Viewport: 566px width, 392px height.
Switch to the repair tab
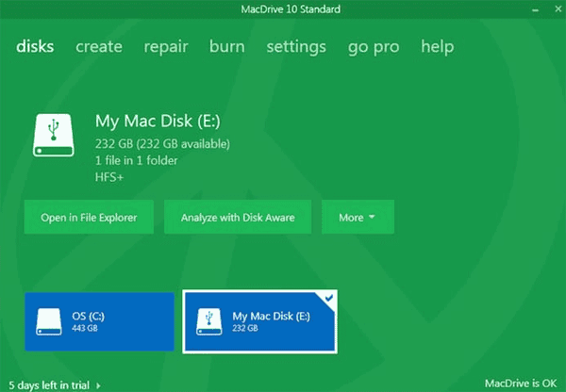click(166, 47)
